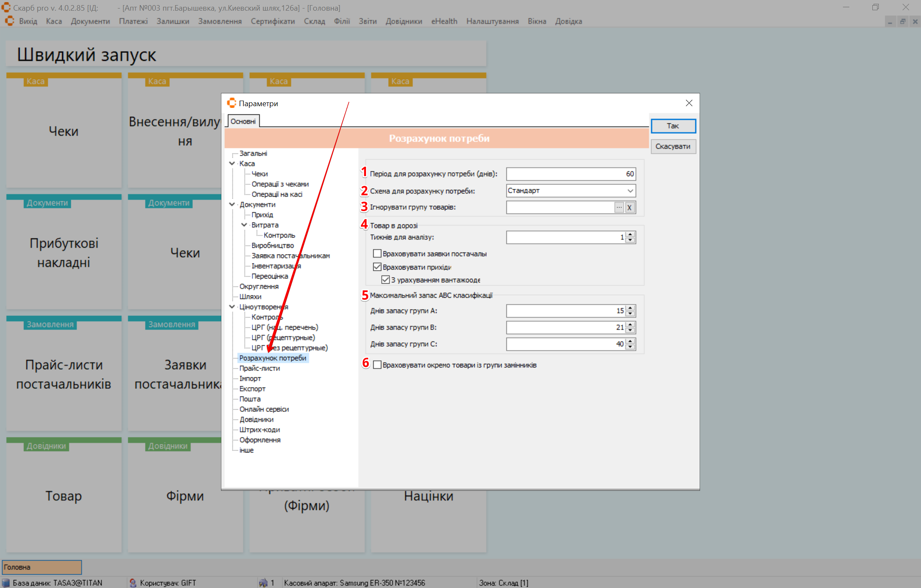
Task: Open the Довідники menu
Action: [x=403, y=21]
